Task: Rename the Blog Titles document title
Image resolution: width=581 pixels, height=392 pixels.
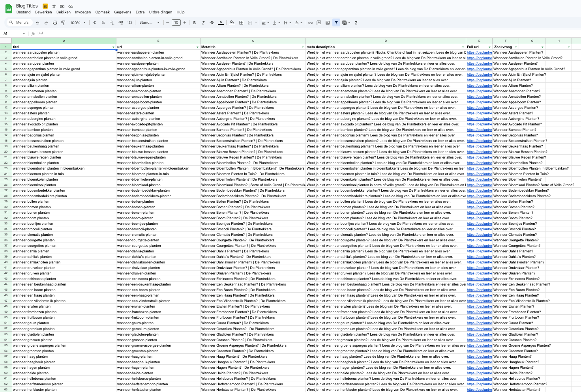Action: [27, 6]
